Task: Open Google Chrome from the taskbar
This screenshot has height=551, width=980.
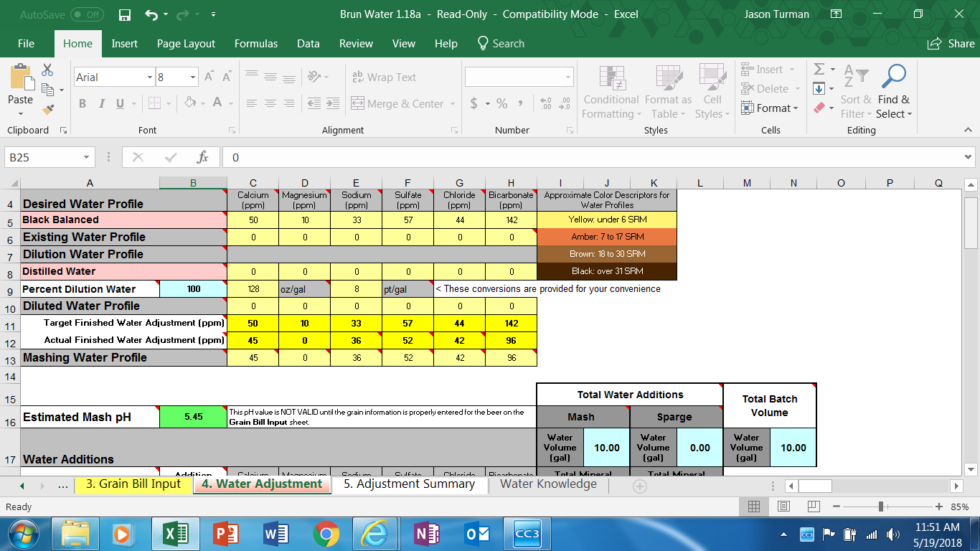Action: tap(326, 534)
